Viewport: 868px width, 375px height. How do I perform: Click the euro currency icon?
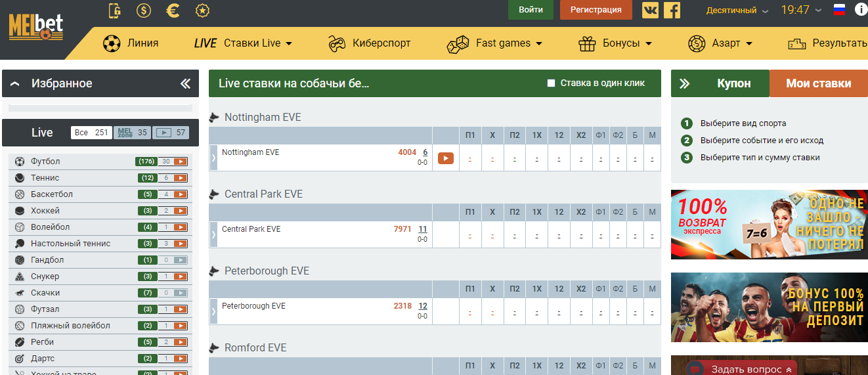pos(173,10)
